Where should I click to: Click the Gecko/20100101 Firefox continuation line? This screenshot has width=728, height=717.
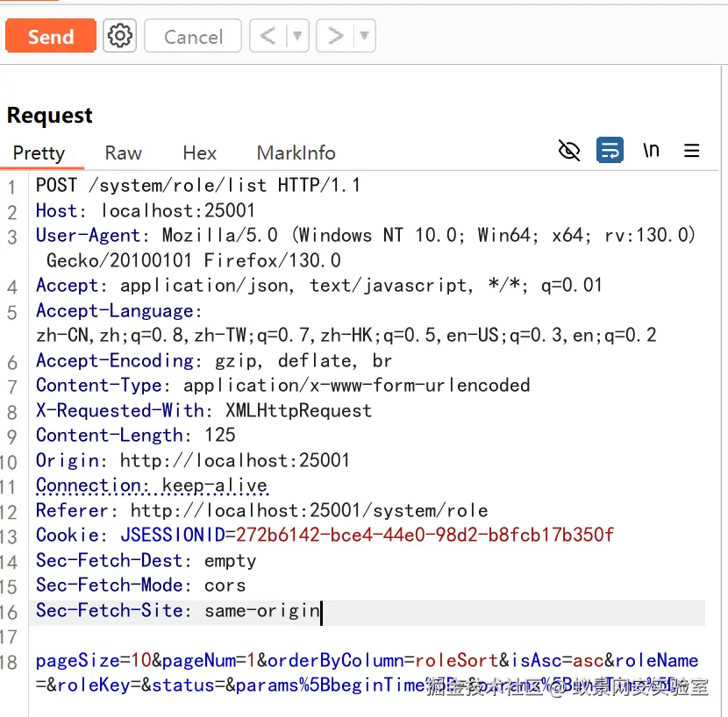pyautogui.click(x=194, y=260)
